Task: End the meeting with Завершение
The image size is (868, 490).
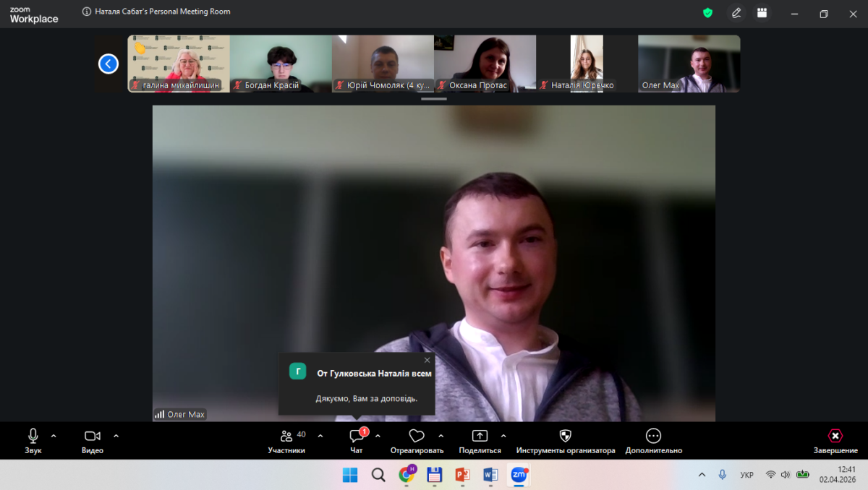Action: pyautogui.click(x=835, y=440)
